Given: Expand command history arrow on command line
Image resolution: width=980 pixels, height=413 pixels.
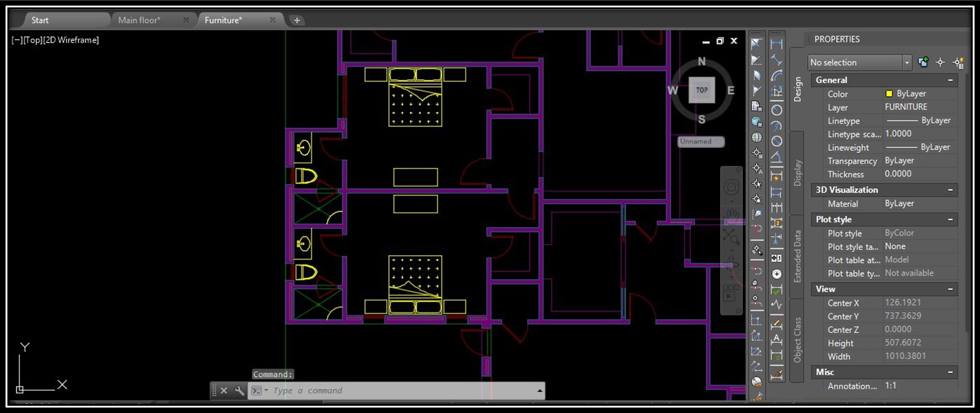Looking at the screenshot, I should (x=539, y=391).
